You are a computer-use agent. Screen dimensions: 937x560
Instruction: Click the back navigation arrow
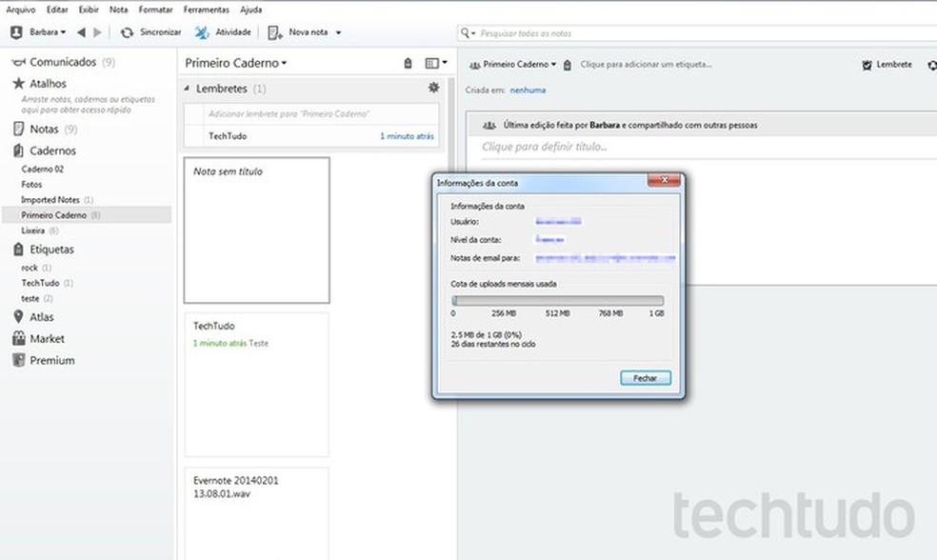click(x=81, y=32)
